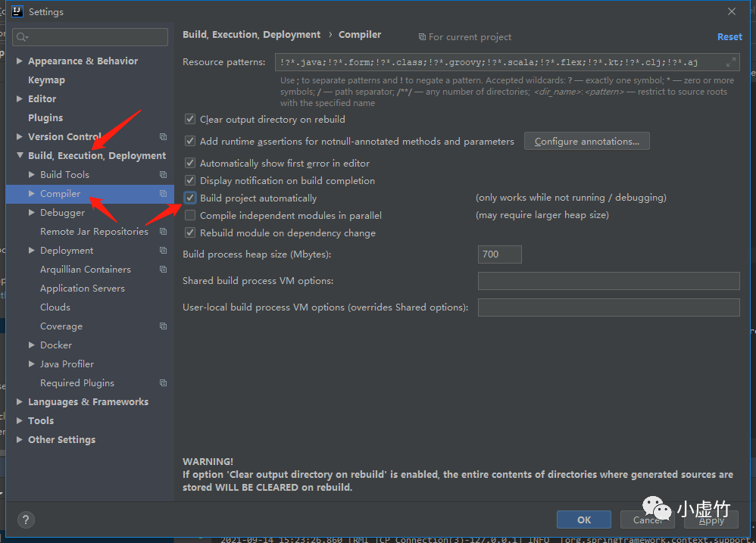
Task: Expand the Resource patterns field editor icon
Action: 731,62
